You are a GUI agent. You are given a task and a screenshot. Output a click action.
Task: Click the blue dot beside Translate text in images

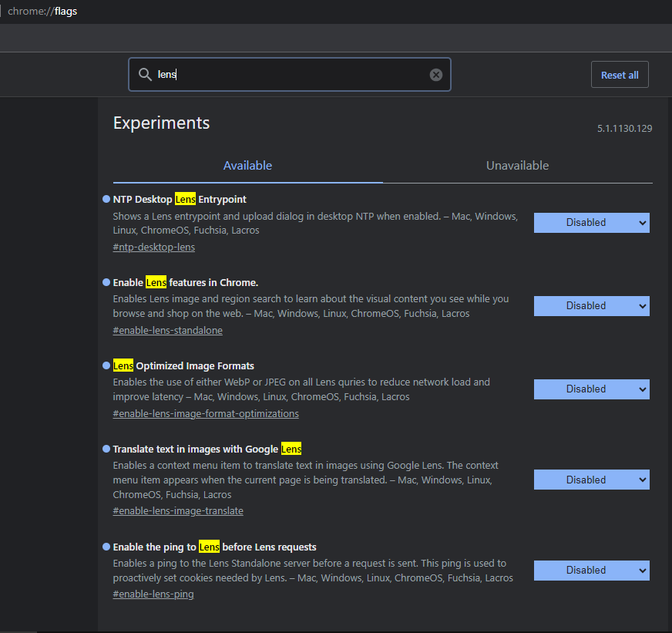tap(106, 449)
